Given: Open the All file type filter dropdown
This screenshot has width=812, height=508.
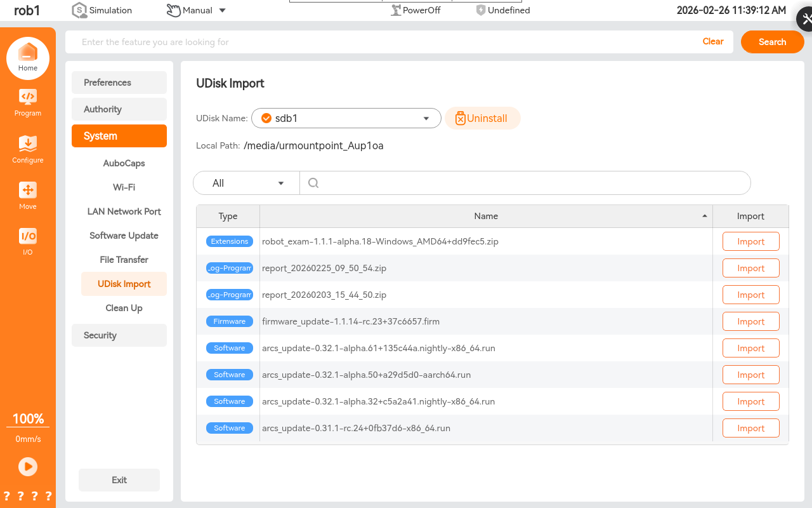Looking at the screenshot, I should tap(246, 183).
